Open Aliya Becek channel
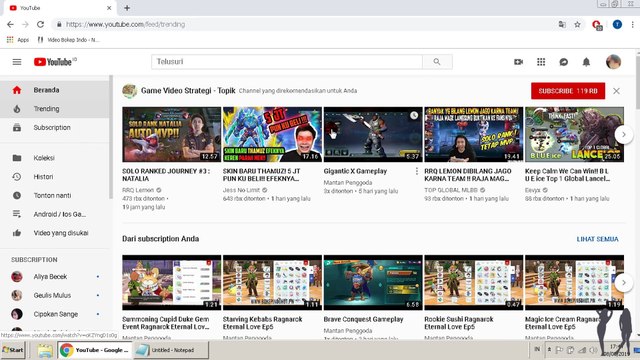 54,276
